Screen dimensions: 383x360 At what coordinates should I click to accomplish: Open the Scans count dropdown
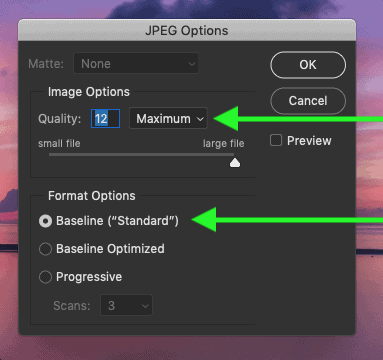[x=126, y=305]
